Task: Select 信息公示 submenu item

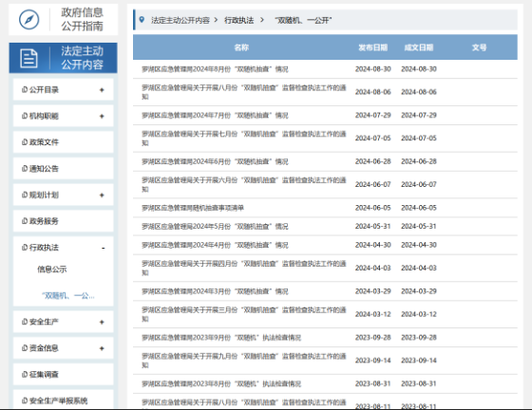Action: [x=52, y=270]
